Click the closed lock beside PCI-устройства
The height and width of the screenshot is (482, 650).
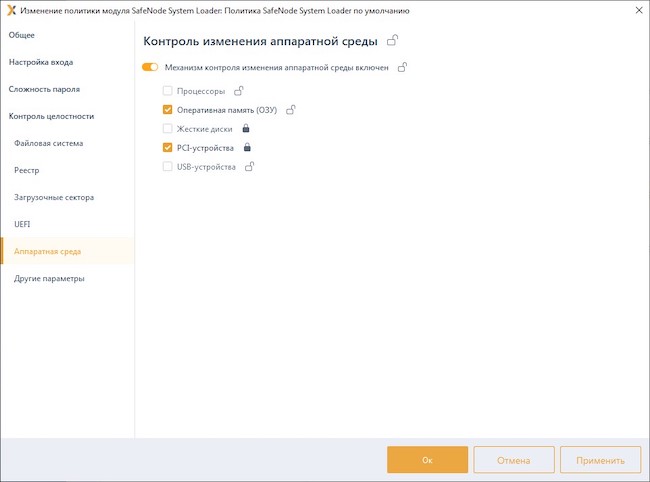[x=247, y=148]
